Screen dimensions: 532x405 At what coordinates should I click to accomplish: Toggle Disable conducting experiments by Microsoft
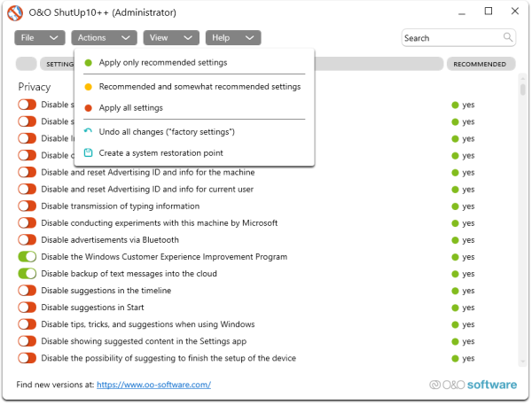click(x=27, y=223)
